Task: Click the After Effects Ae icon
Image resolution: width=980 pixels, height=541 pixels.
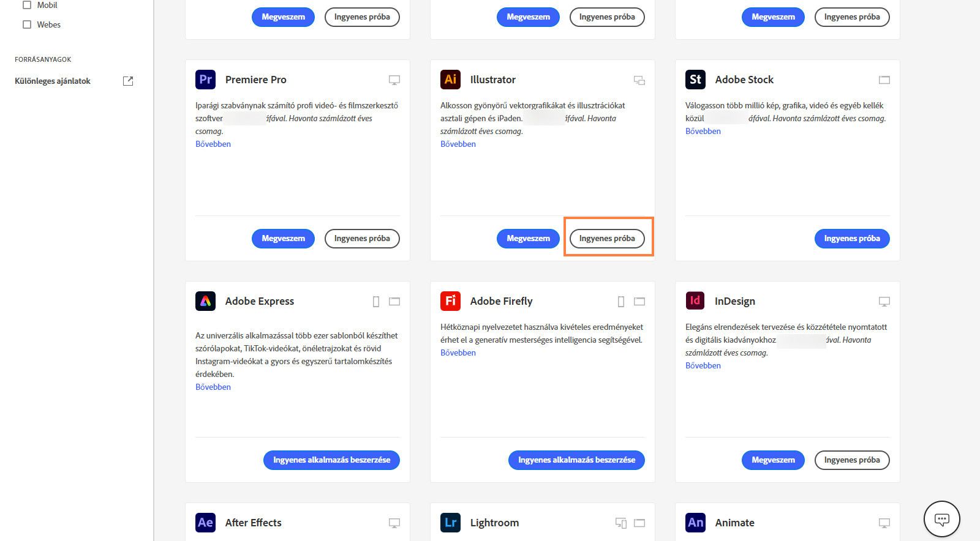Action: coord(205,523)
